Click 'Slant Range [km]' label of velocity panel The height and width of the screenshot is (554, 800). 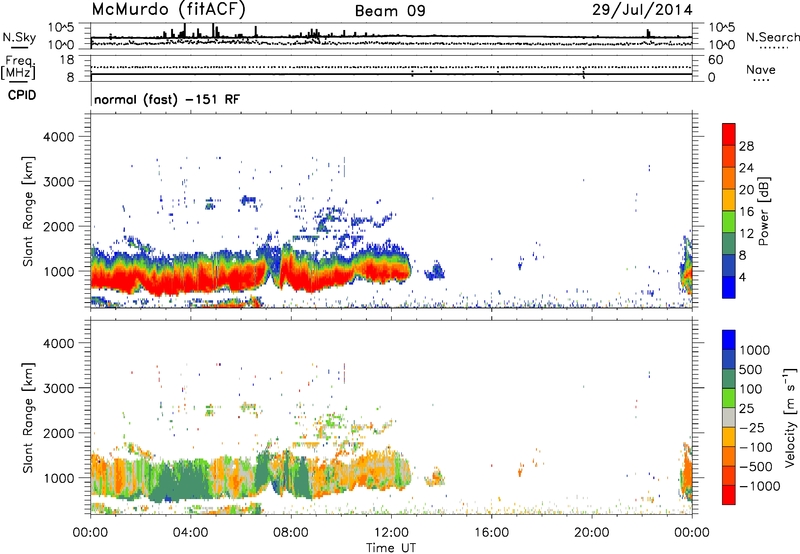click(28, 417)
